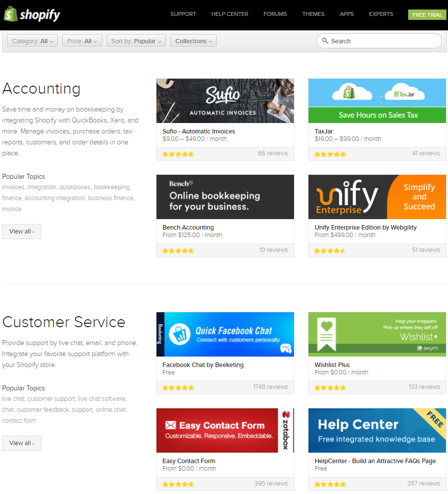
Task: Open Experts from the top navigation
Action: point(381,14)
